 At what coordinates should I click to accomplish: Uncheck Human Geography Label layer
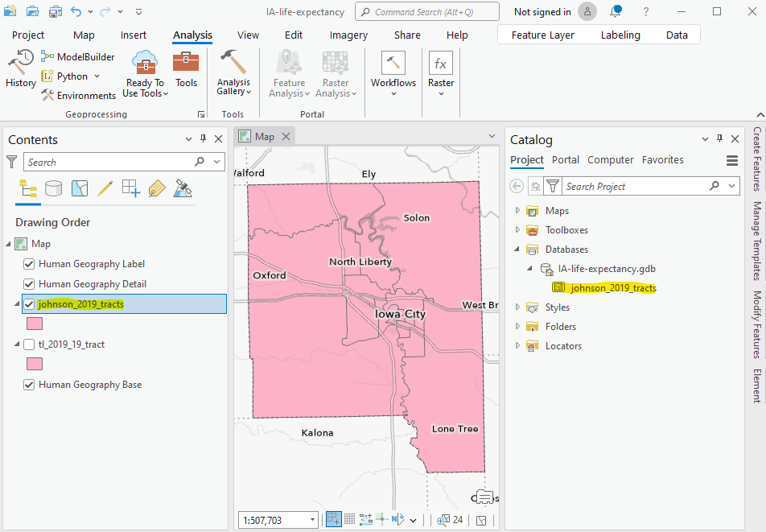[29, 264]
